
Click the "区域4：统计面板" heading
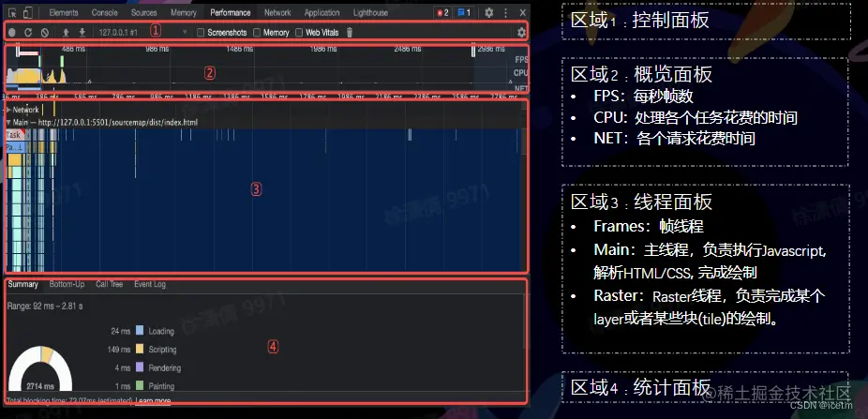click(640, 387)
